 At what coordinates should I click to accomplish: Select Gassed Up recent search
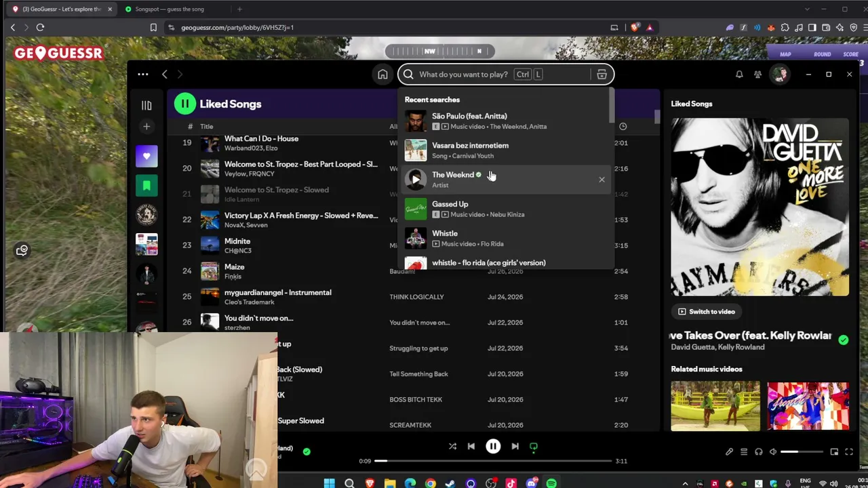[x=506, y=209]
